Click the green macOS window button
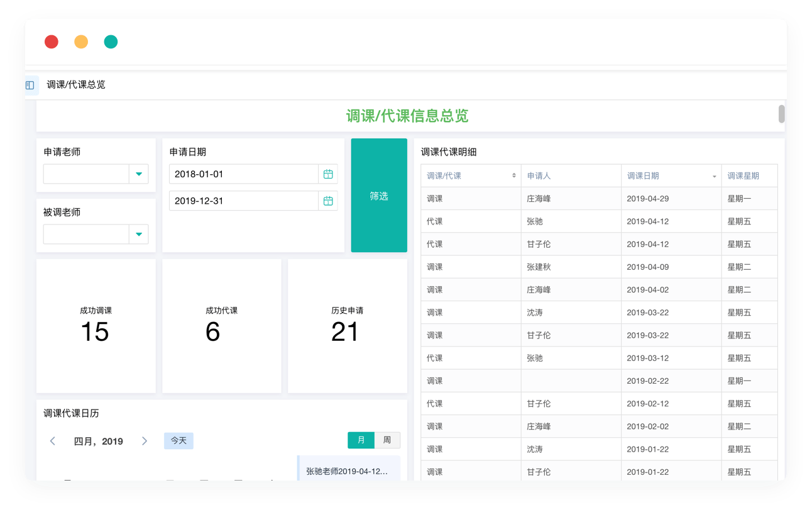 111,42
